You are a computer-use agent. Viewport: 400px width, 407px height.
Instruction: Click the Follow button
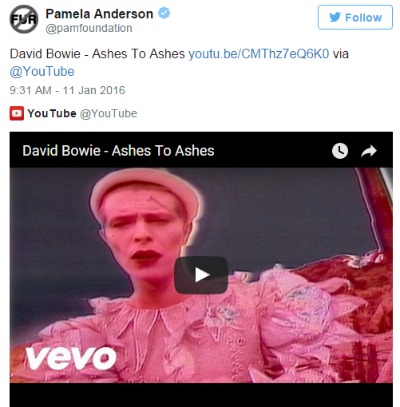pyautogui.click(x=355, y=17)
